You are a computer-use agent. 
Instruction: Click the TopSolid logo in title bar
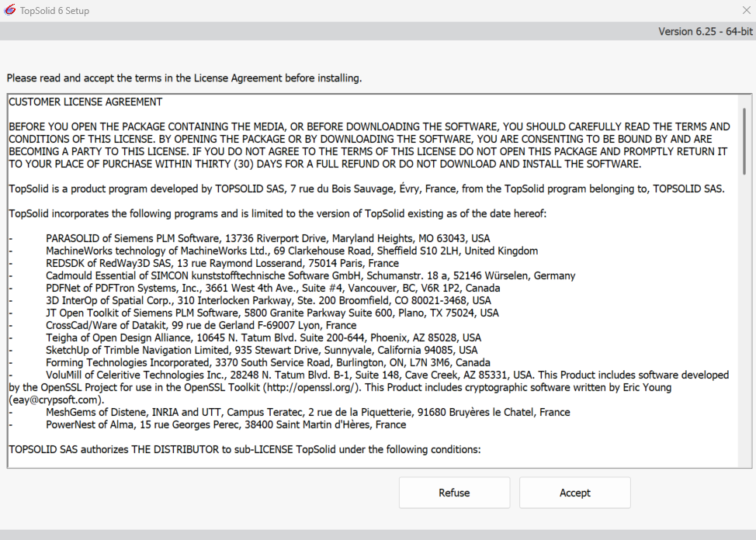(x=9, y=10)
